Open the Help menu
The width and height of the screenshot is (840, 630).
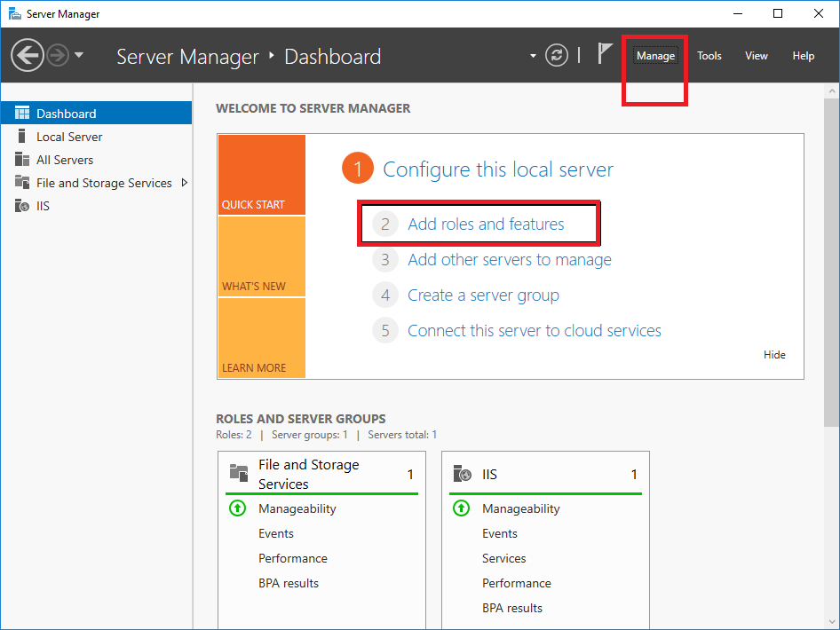pos(803,56)
